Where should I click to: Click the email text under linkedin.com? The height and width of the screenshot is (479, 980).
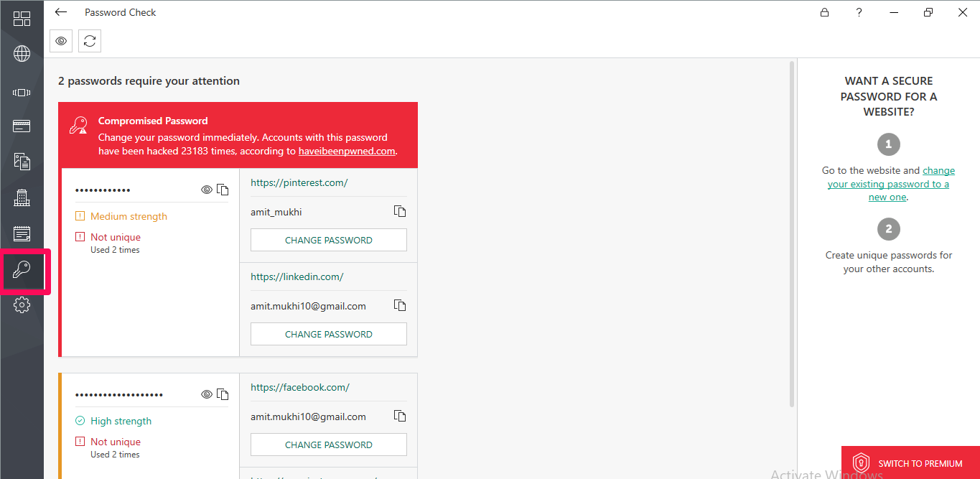point(308,306)
